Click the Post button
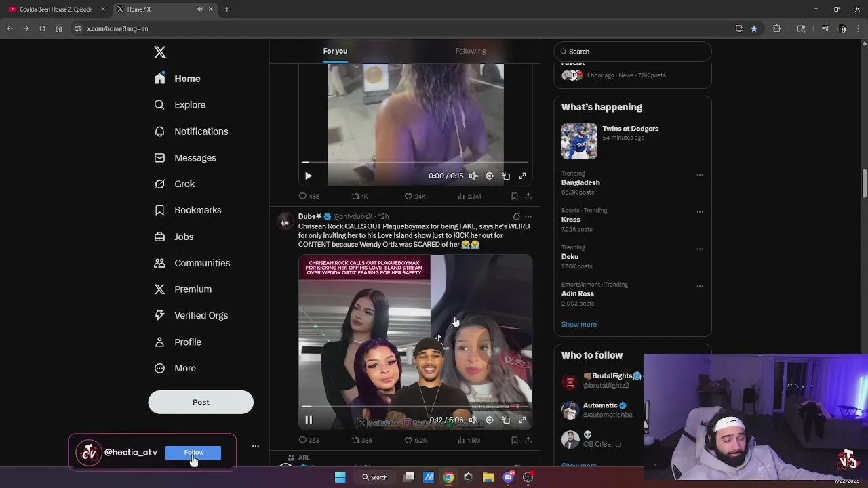The width and height of the screenshot is (868, 488). click(201, 402)
